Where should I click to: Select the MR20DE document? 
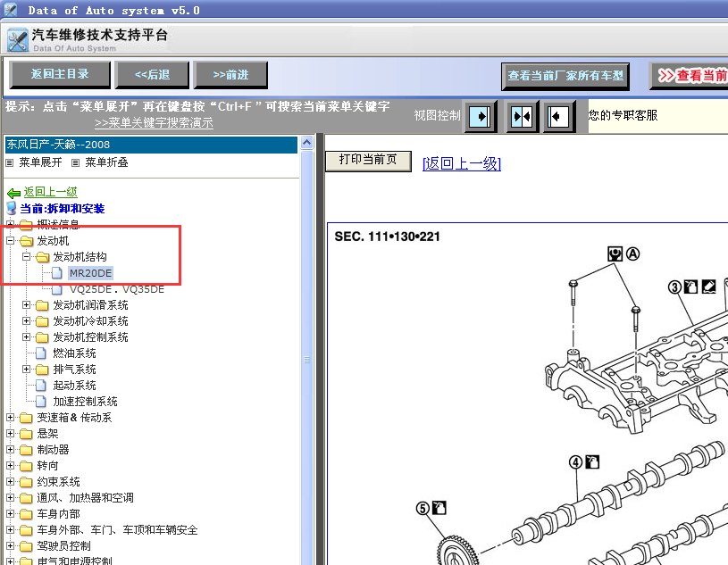[90, 273]
